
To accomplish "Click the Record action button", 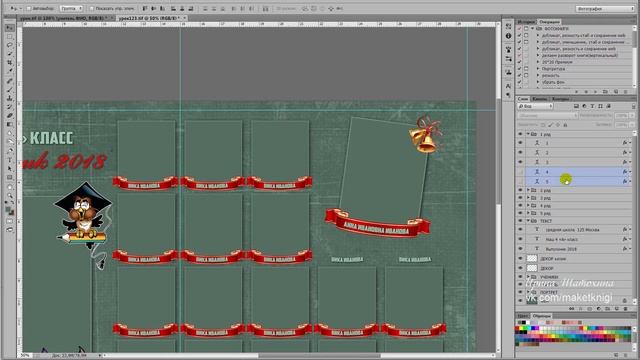I will (x=586, y=92).
